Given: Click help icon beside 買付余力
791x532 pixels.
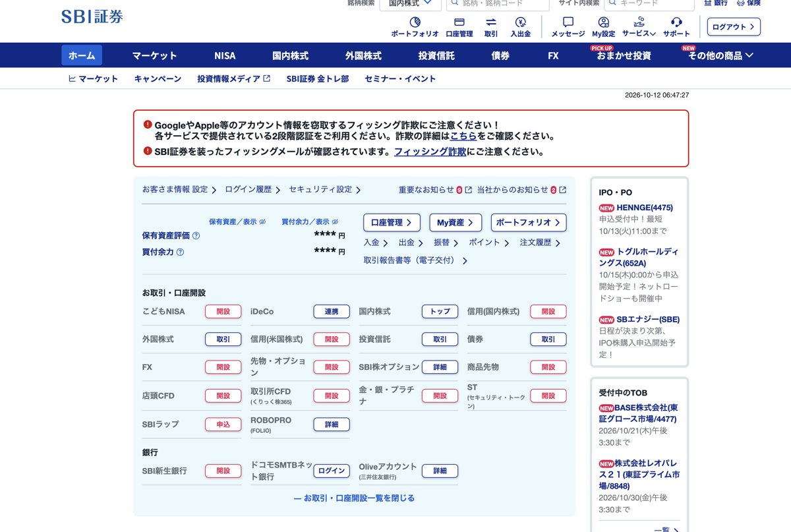Looking at the screenshot, I should [180, 252].
